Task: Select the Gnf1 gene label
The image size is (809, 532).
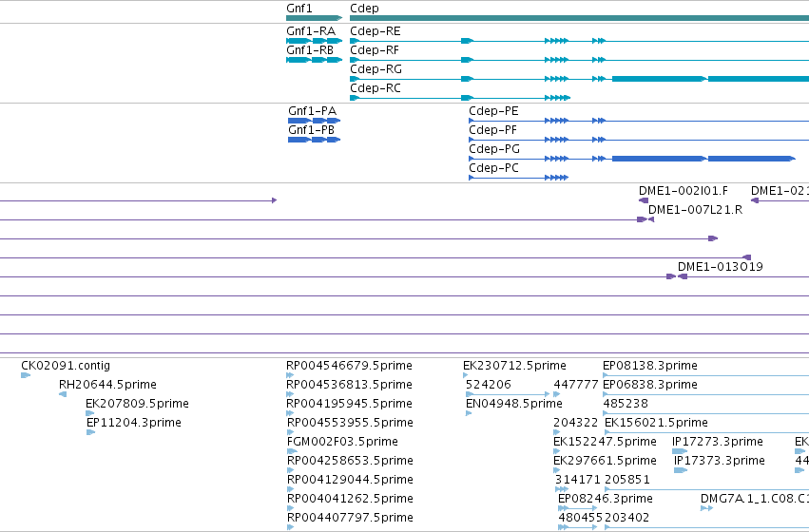Action: (299, 9)
